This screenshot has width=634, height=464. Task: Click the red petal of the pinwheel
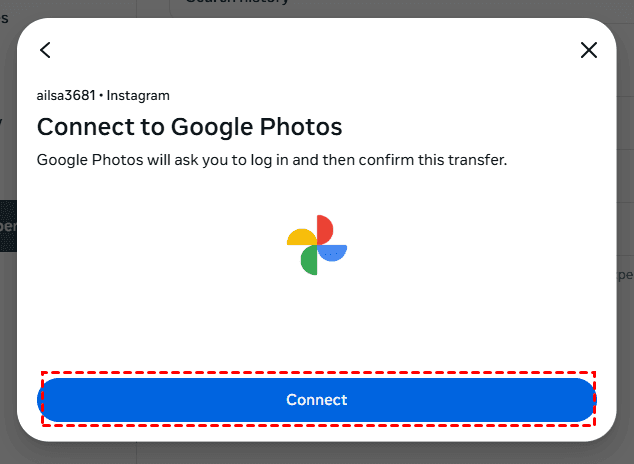pyautogui.click(x=325, y=230)
